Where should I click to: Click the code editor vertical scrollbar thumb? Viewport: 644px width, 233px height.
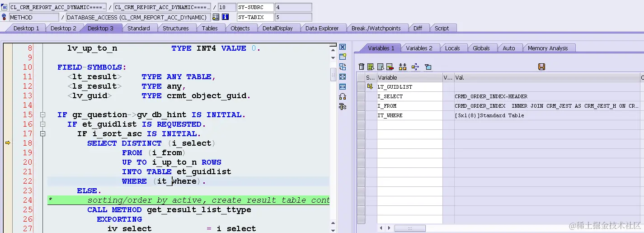pyautogui.click(x=333, y=74)
